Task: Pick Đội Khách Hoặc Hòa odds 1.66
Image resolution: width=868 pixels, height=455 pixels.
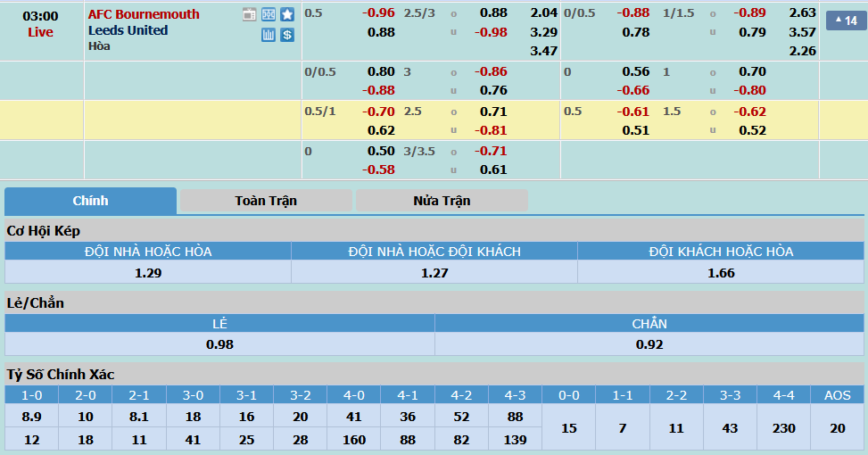Action: click(721, 273)
